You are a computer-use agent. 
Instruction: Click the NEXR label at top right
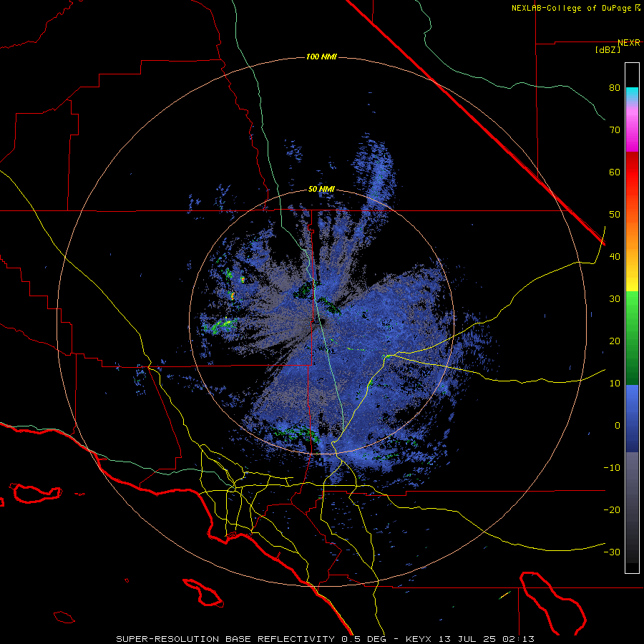pos(629,43)
